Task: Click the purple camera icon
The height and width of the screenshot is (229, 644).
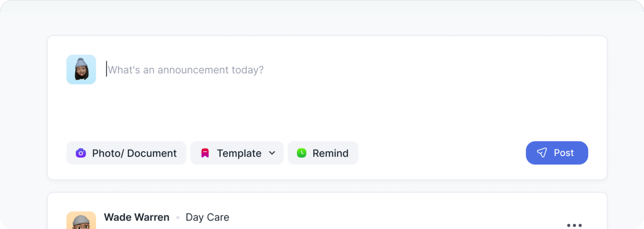Action: (80, 153)
